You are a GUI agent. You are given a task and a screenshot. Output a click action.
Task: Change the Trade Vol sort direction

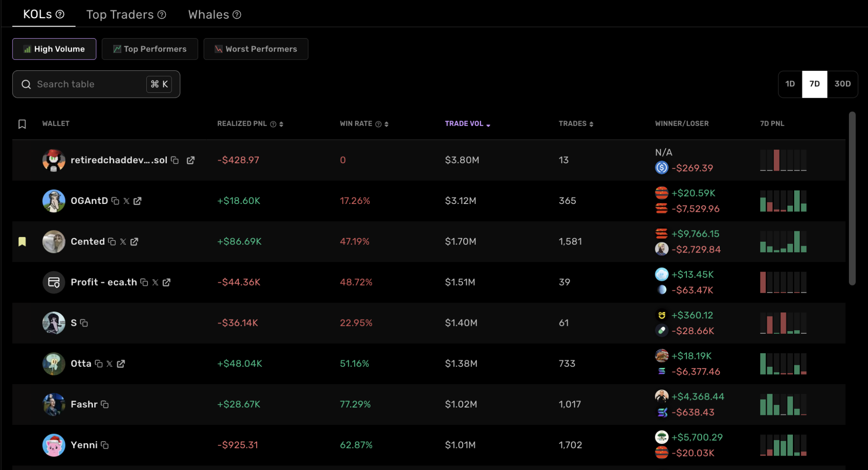point(488,125)
